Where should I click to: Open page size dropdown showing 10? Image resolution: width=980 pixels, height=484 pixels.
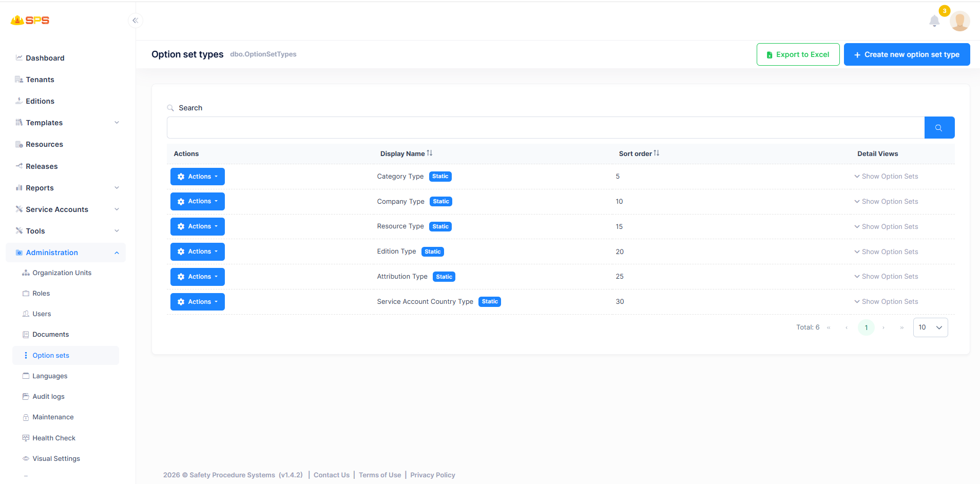(930, 327)
